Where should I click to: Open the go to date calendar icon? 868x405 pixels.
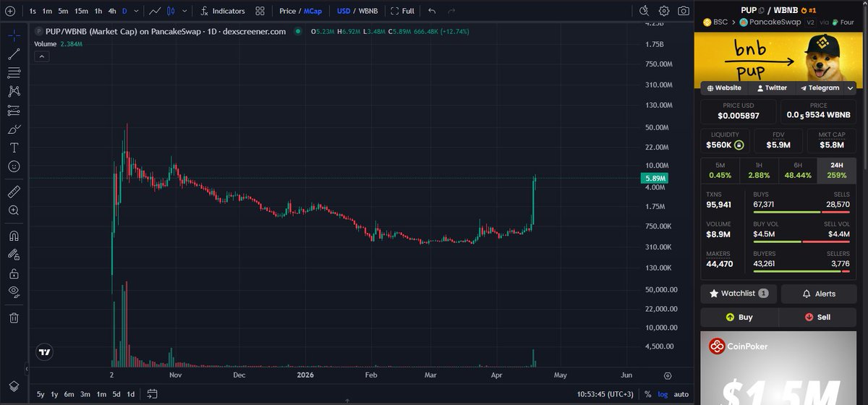[152, 394]
